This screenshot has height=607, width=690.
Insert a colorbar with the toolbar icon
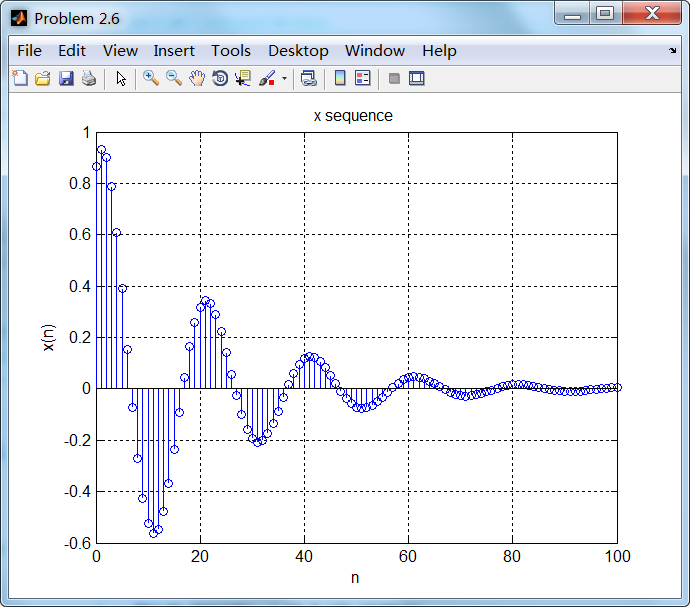(340, 78)
